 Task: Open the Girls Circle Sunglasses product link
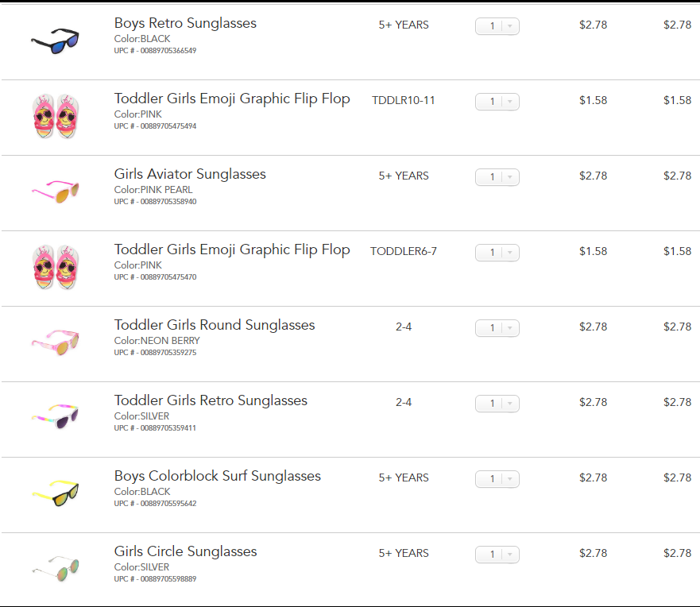tap(185, 551)
